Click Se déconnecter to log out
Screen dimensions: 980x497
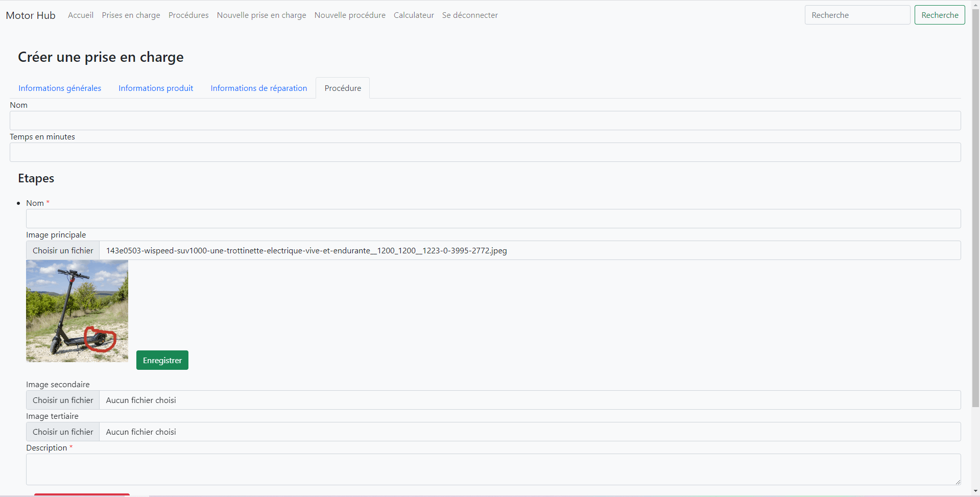coord(470,15)
